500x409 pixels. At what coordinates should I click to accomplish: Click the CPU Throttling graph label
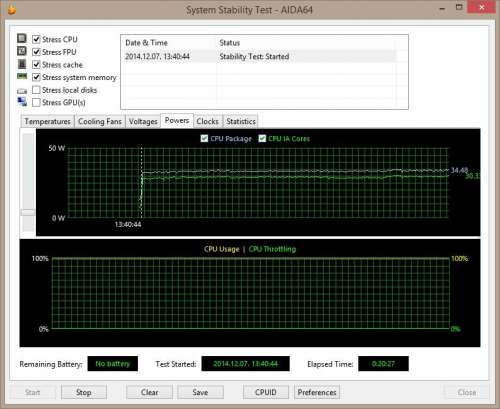(272, 249)
